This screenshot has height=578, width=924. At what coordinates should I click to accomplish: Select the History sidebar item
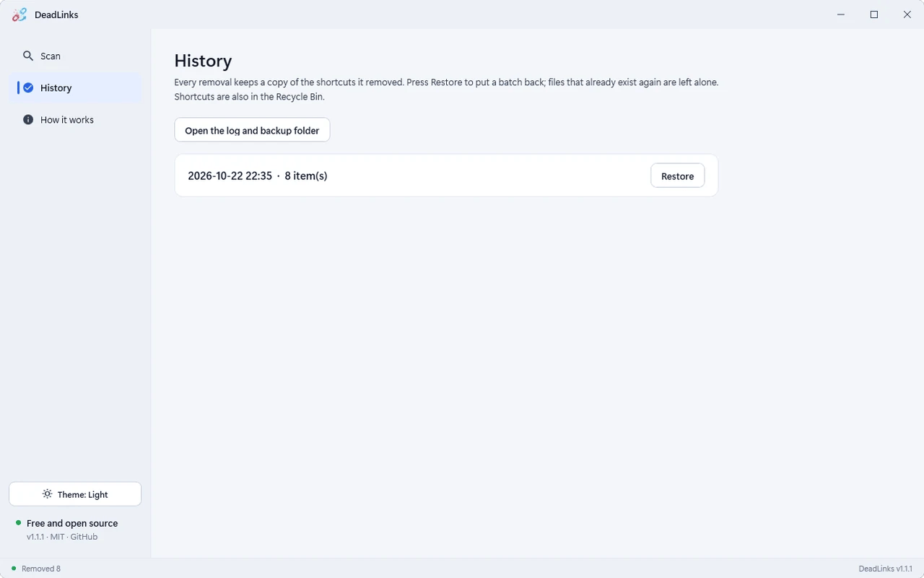pos(75,87)
